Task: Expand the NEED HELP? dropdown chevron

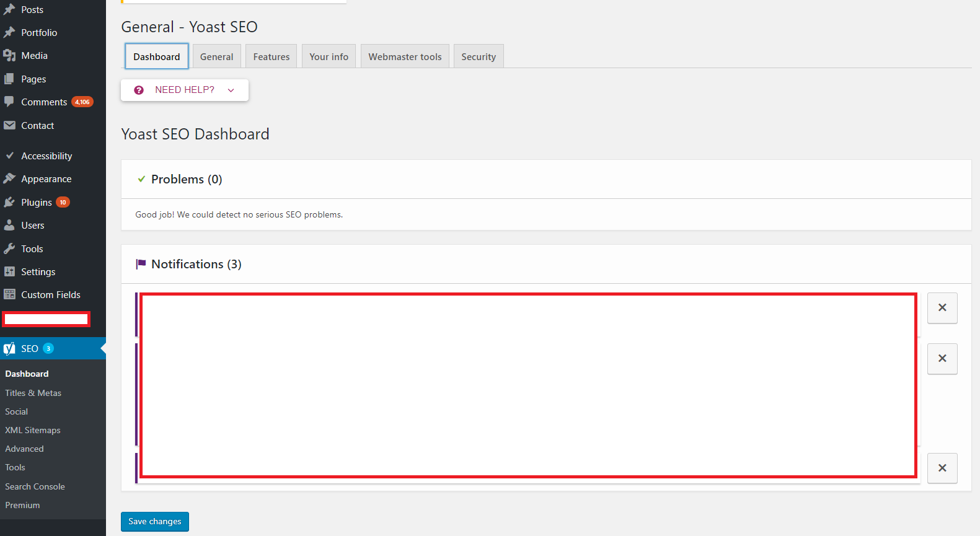Action: coord(231,90)
